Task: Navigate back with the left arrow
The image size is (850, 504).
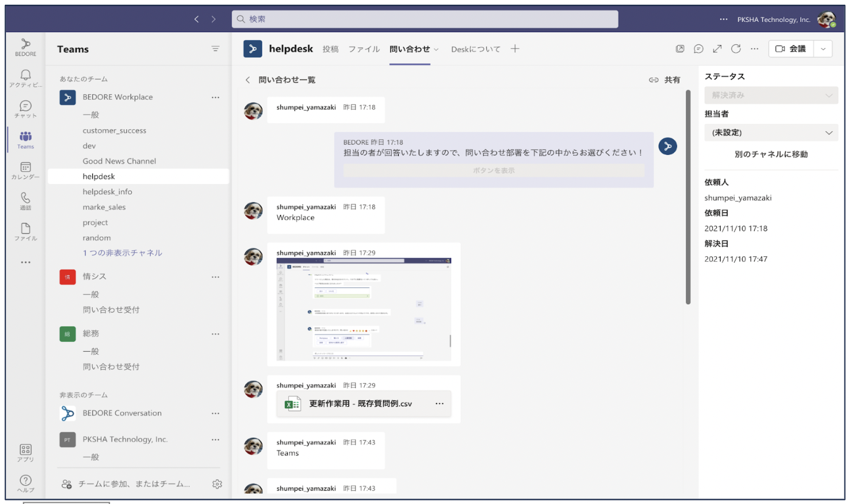Action: [x=196, y=19]
